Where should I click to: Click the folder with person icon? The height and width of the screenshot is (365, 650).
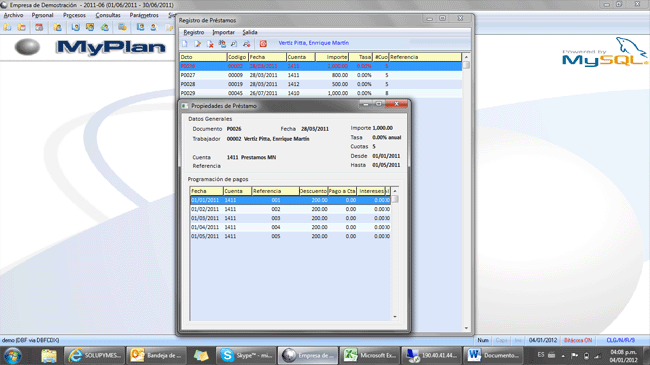point(58,27)
